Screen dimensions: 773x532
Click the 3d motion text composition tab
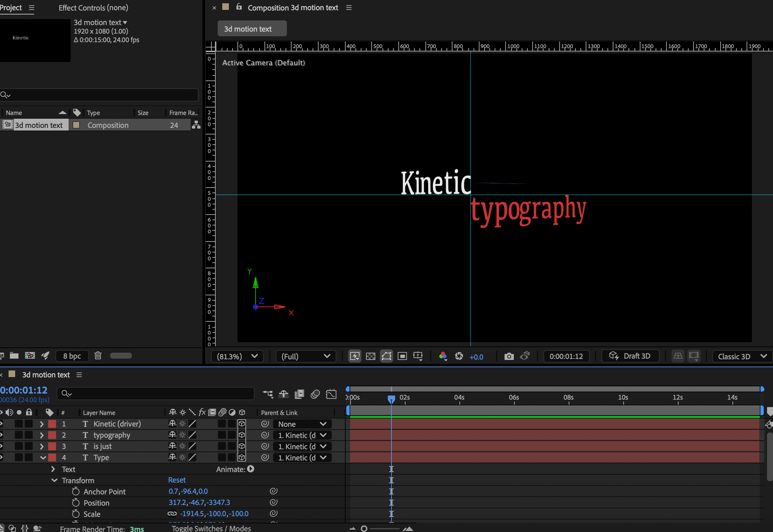click(x=252, y=29)
